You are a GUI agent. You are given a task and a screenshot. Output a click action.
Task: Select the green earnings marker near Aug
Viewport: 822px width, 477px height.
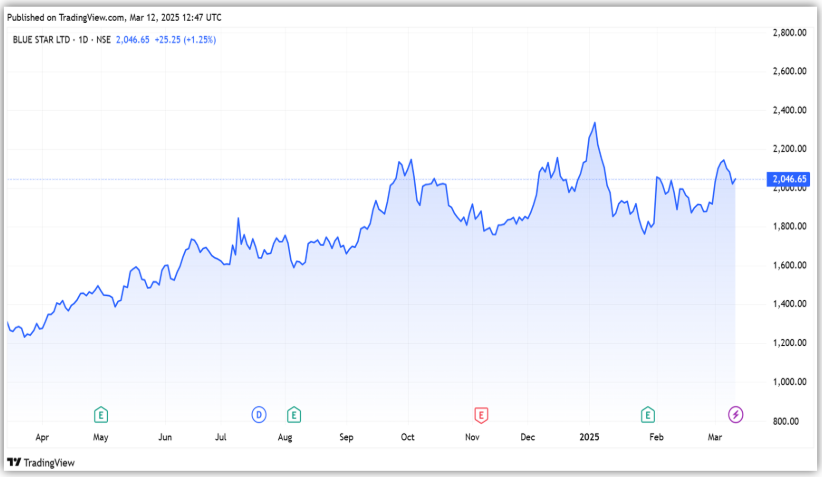(293, 414)
